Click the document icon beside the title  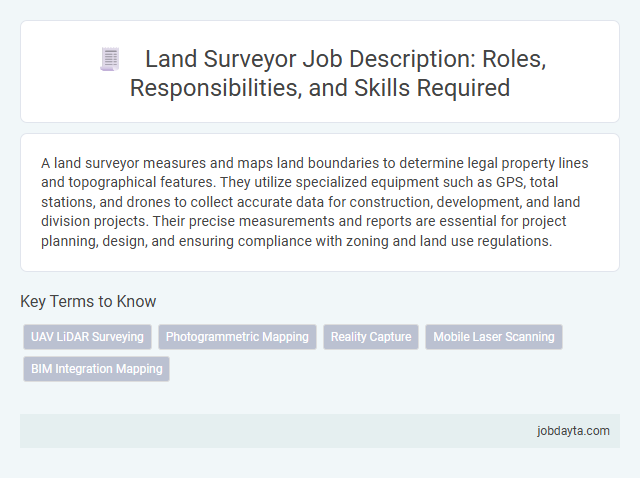tap(110, 59)
